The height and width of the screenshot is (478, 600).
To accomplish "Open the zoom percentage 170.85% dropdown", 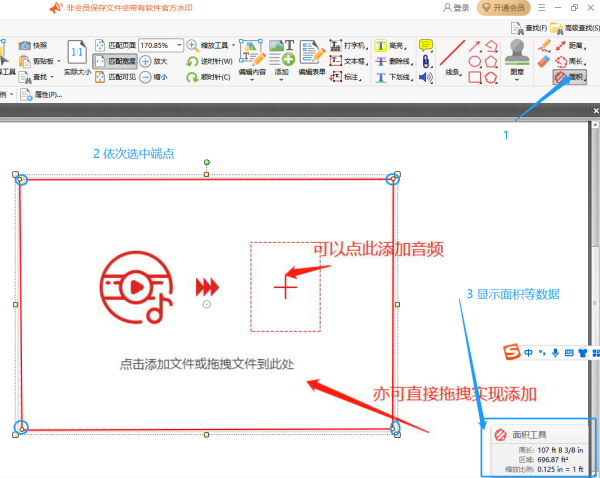I will click(x=179, y=45).
